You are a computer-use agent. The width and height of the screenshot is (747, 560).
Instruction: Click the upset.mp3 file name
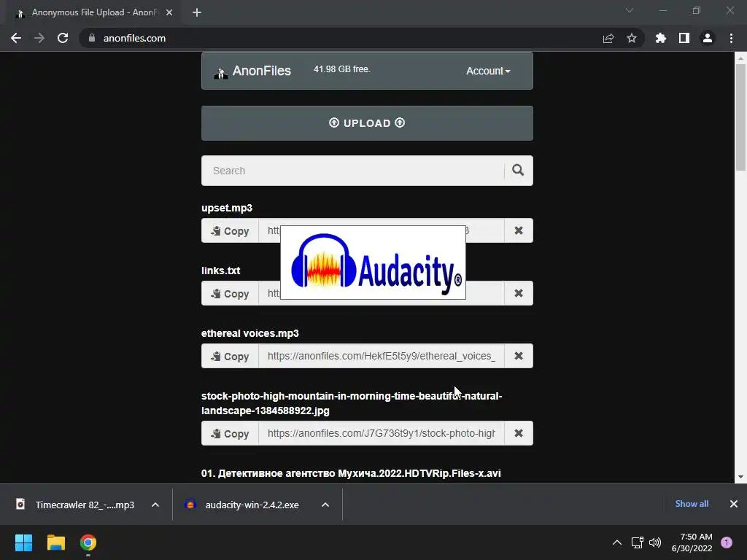227,208
